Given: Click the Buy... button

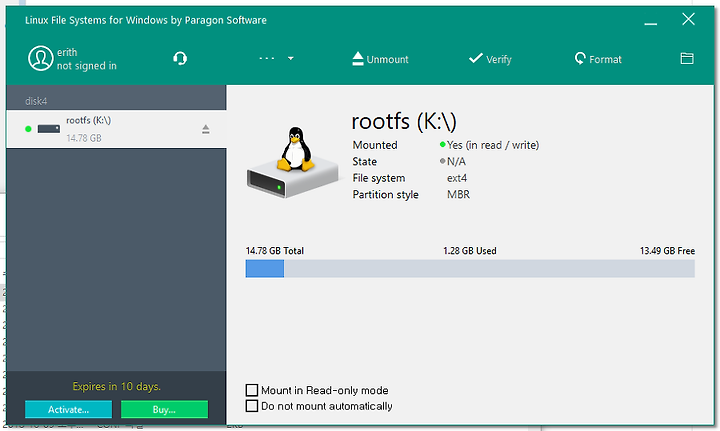Looking at the screenshot, I should tap(164, 409).
